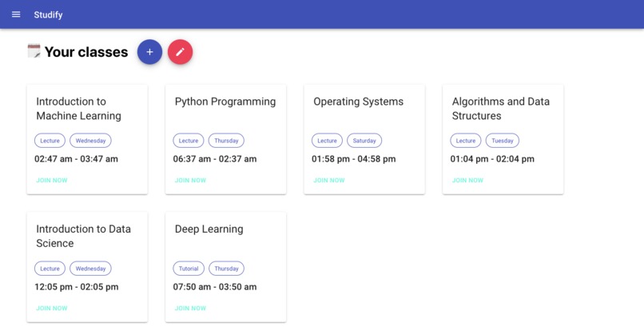Join the Deep Learning class
The image size is (644, 331).
(x=190, y=308)
